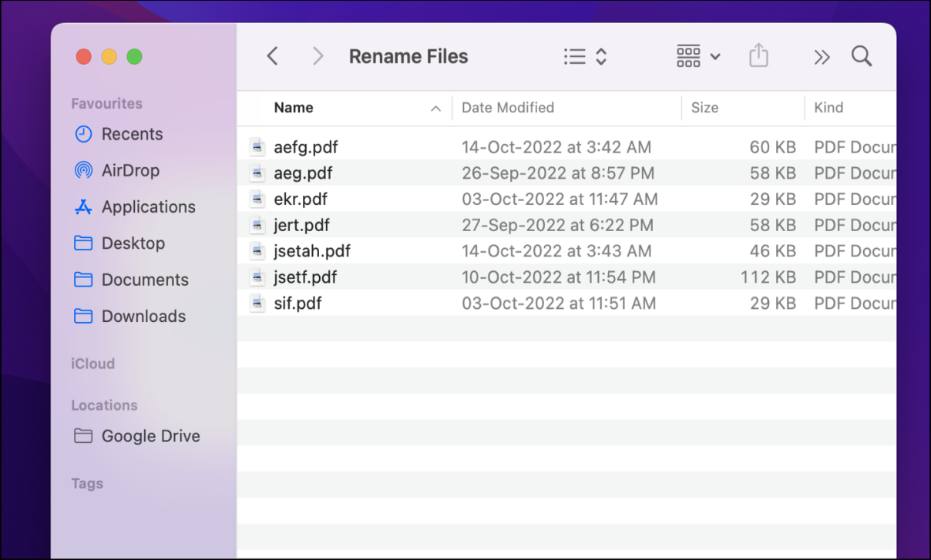
Task: Open the Group By grid dropdown
Action: pos(697,56)
